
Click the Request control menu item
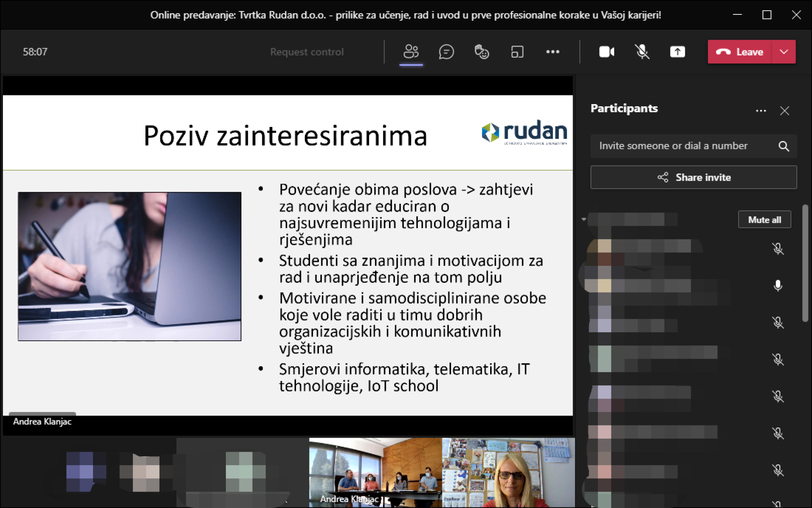coord(307,52)
